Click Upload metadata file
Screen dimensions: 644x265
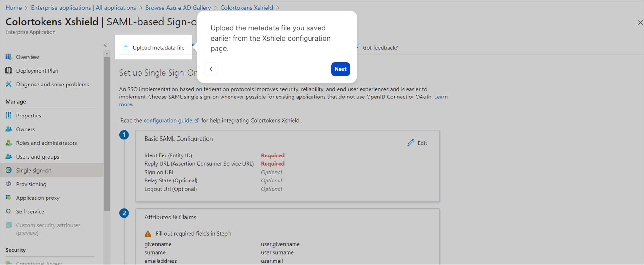point(154,47)
